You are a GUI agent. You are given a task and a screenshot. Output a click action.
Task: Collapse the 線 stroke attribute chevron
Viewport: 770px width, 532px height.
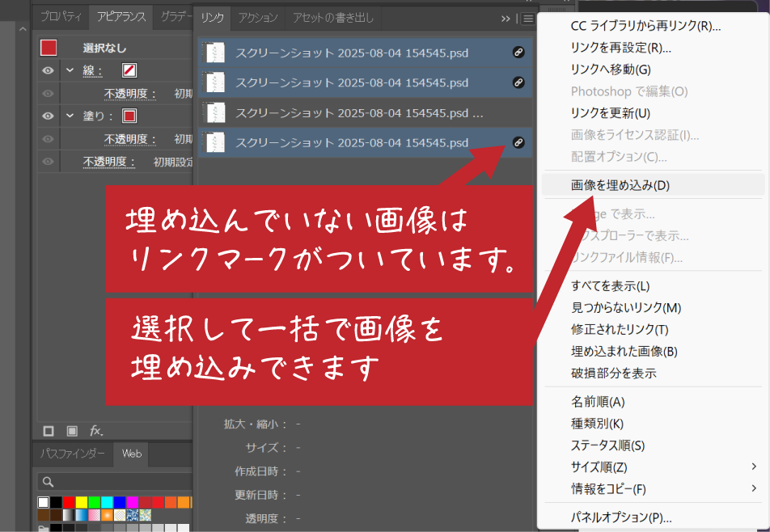pos(69,70)
